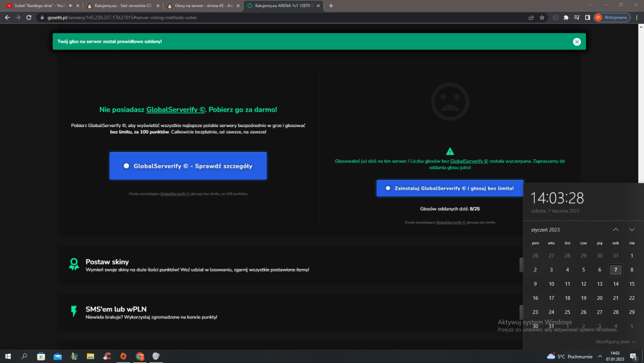This screenshot has height=363, width=644.
Task: Open Chrome three-dot menu
Action: pos(637,17)
